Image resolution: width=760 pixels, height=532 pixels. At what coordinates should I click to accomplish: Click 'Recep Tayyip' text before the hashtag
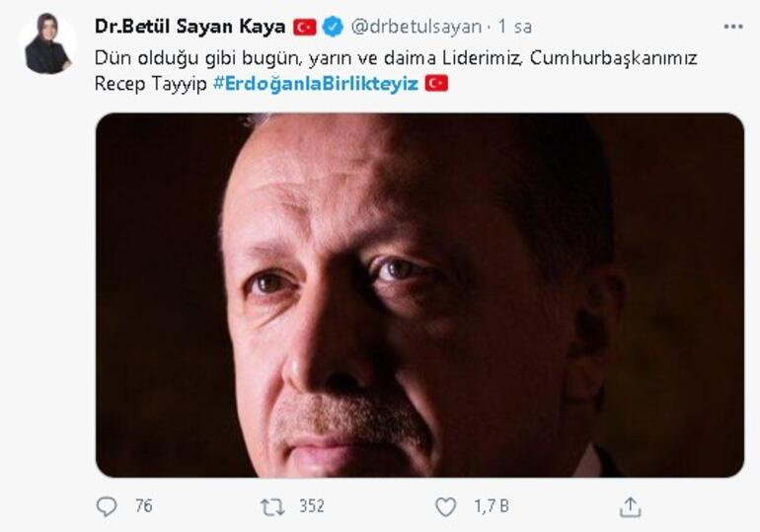pyautogui.click(x=150, y=84)
